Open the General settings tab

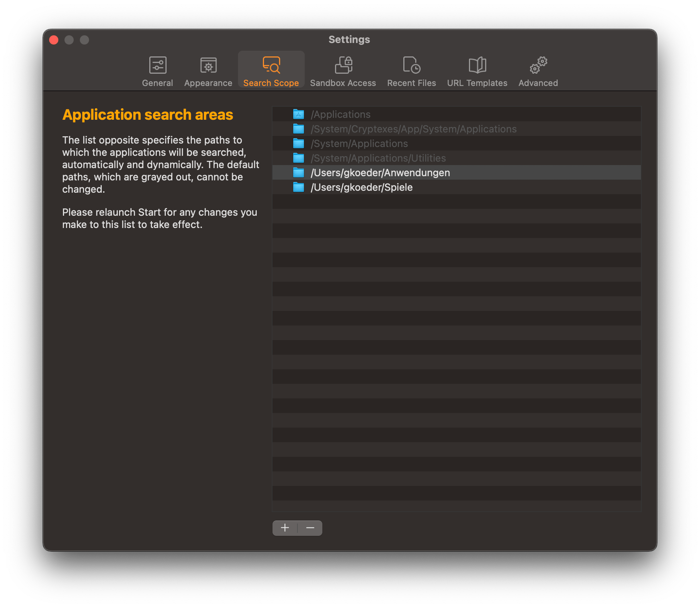coord(157,72)
